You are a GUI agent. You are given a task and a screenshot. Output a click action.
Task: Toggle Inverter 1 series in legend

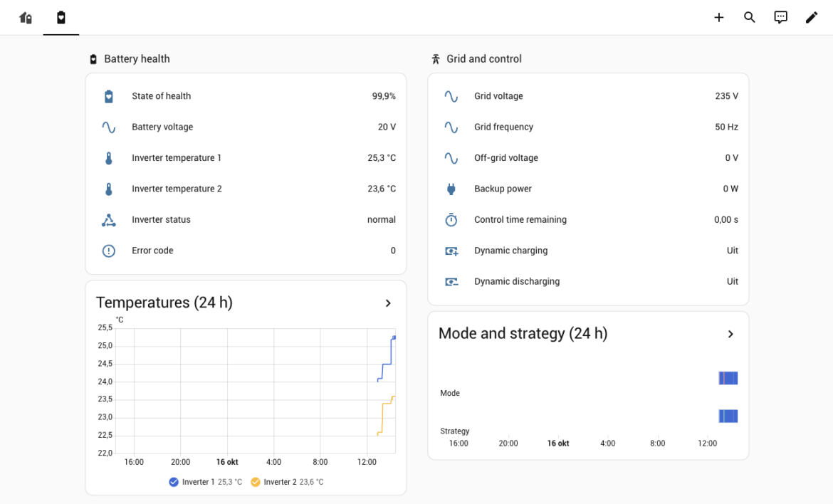point(205,482)
